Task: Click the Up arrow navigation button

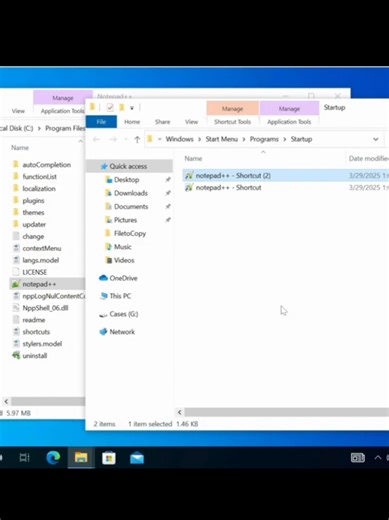Action: [x=137, y=139]
